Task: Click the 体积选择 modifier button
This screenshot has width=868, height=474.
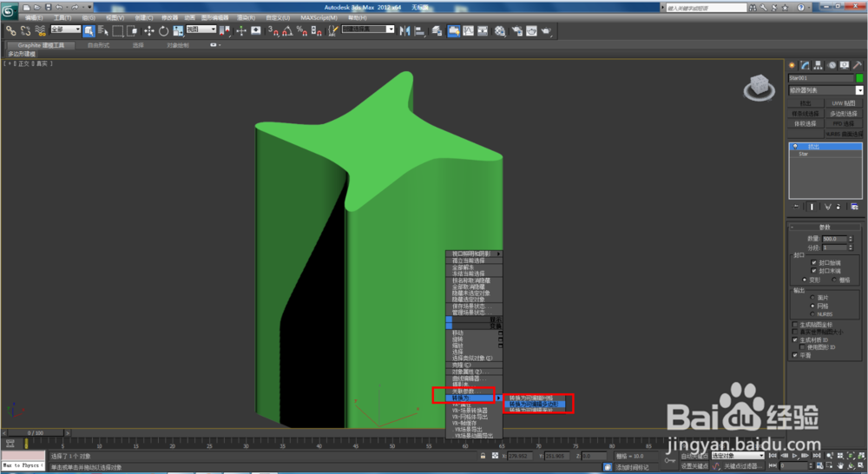Action: click(x=806, y=123)
